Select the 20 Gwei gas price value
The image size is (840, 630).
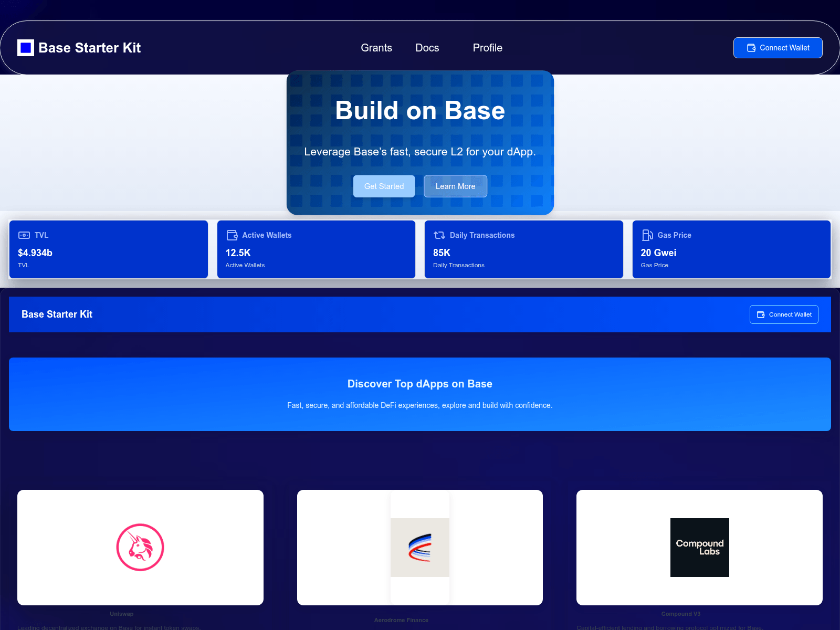tap(658, 253)
